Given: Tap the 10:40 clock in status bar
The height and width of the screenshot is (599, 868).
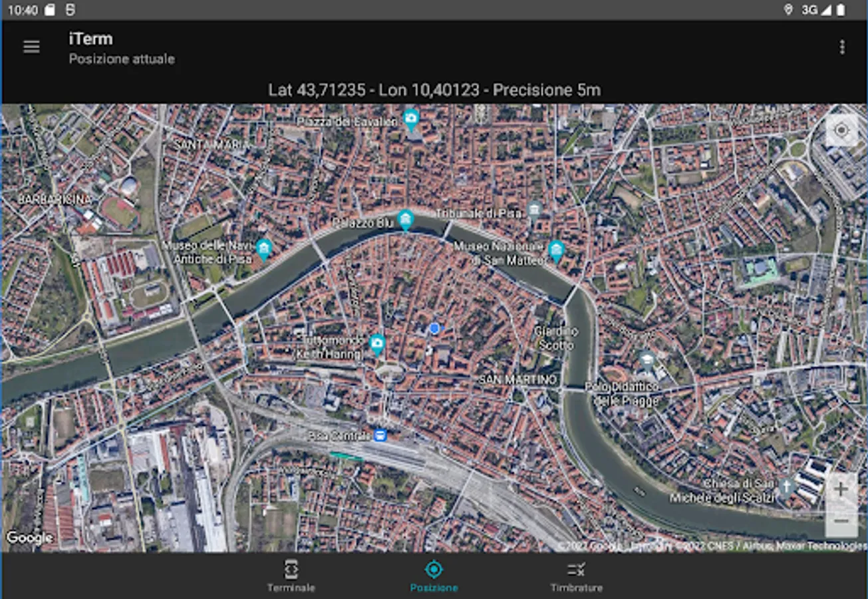Looking at the screenshot, I should pyautogui.click(x=23, y=10).
